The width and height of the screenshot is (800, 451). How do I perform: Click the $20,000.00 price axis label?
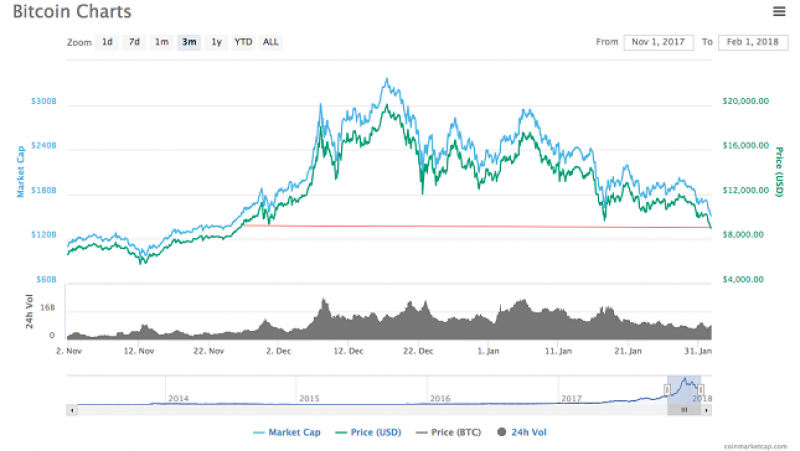point(745,101)
